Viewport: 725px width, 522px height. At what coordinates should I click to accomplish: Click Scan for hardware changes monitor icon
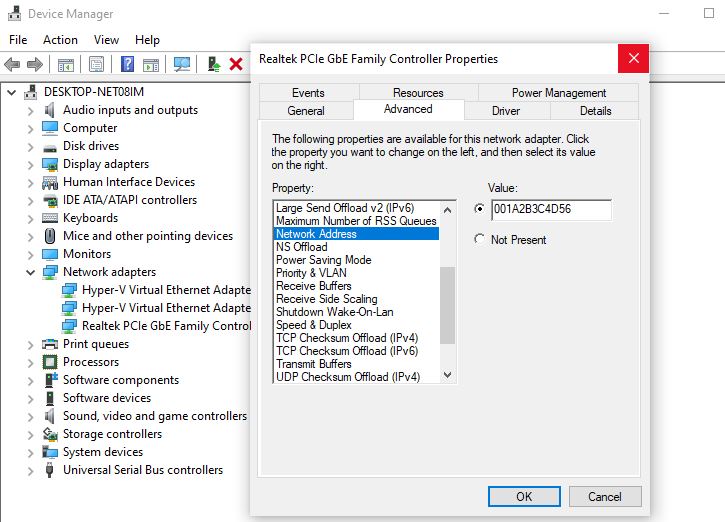[x=182, y=64]
